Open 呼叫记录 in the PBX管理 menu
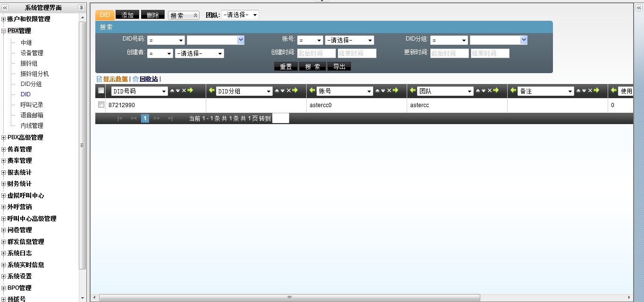Viewport: 644px width, 302px height. click(32, 105)
